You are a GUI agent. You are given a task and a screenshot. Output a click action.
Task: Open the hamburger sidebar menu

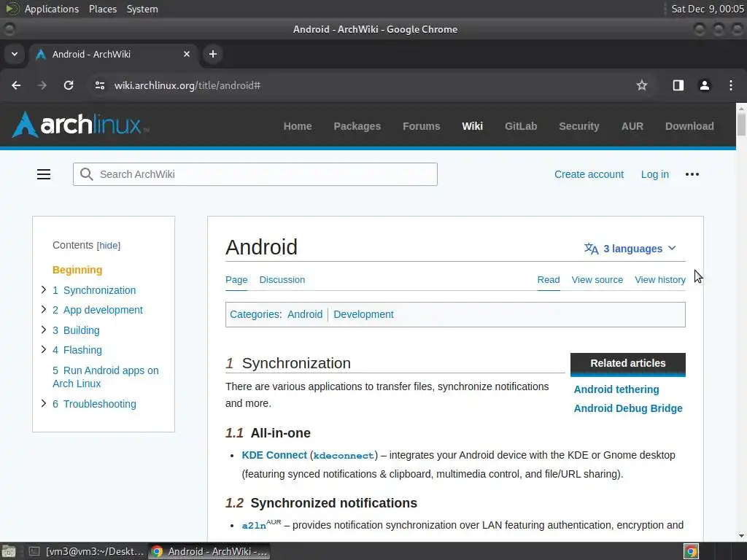coord(44,174)
